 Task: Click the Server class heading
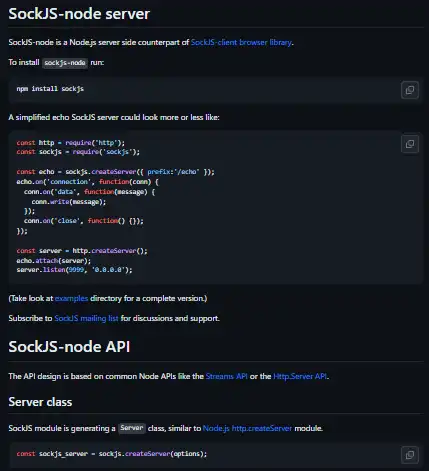click(40, 402)
